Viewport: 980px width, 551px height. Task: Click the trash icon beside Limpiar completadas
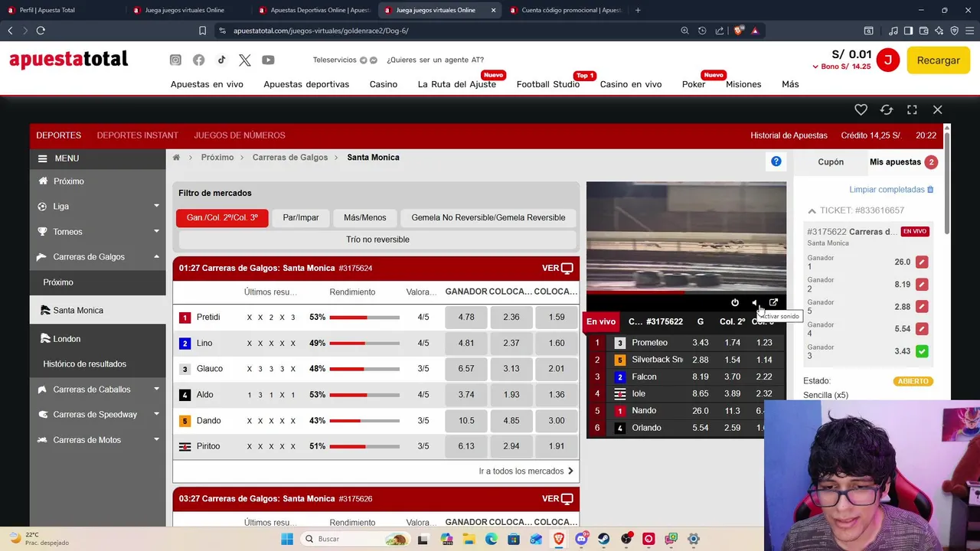click(x=930, y=189)
